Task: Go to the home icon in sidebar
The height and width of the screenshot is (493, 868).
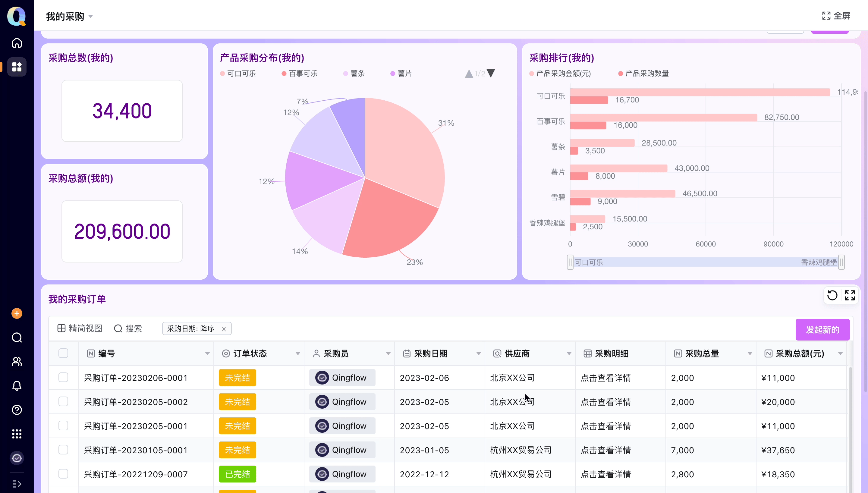Action: click(17, 43)
